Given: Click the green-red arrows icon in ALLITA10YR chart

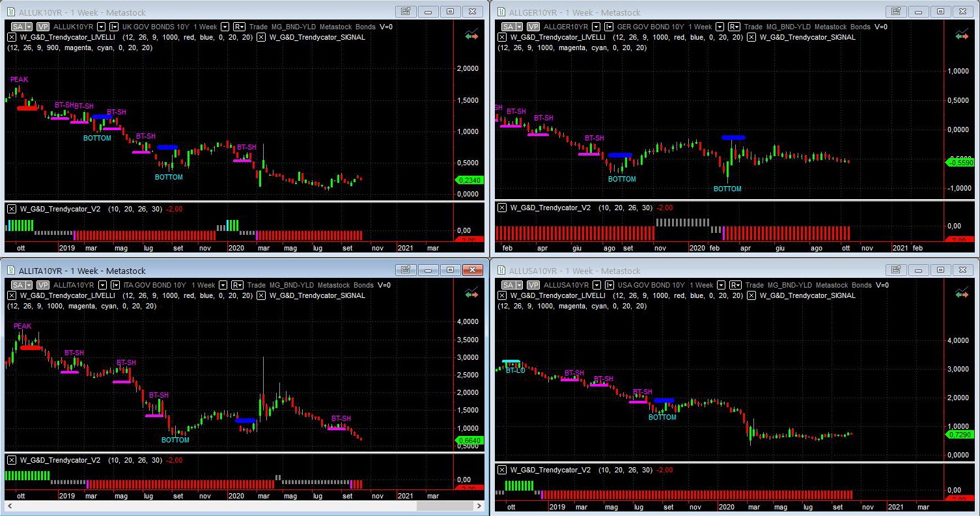Looking at the screenshot, I should pyautogui.click(x=471, y=293).
